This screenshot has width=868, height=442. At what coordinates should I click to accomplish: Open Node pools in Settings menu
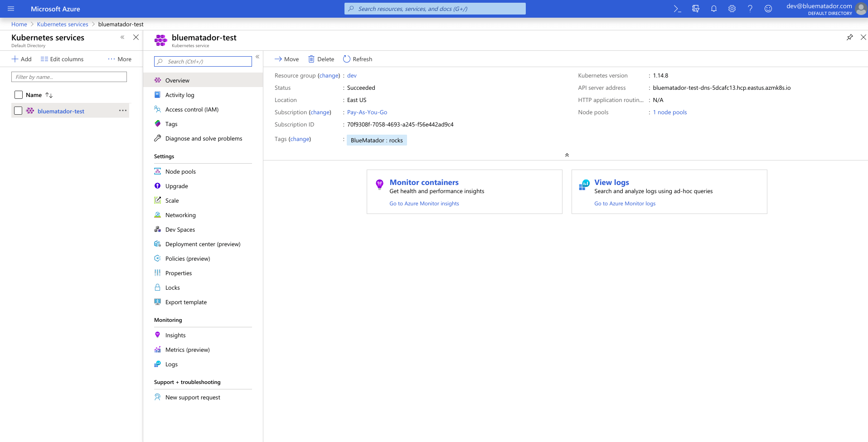click(180, 171)
